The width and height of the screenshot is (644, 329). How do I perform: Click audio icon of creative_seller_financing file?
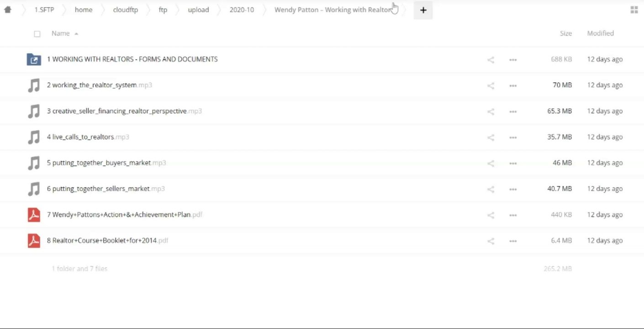(x=34, y=111)
